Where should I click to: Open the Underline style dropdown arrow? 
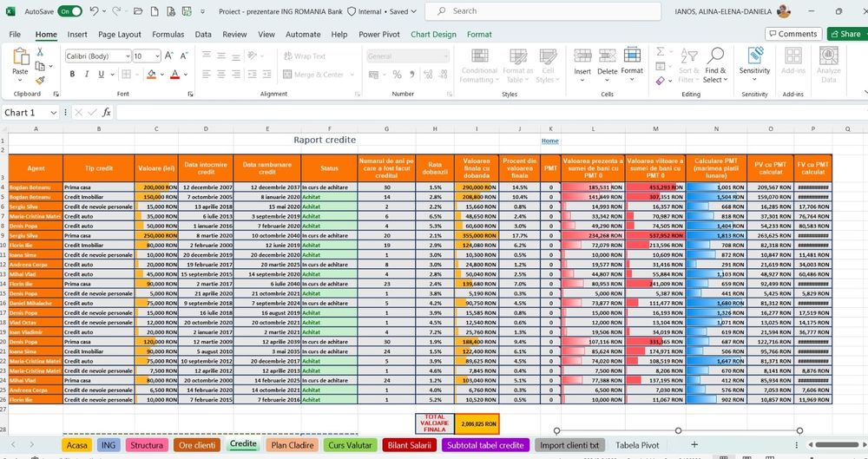tap(112, 75)
